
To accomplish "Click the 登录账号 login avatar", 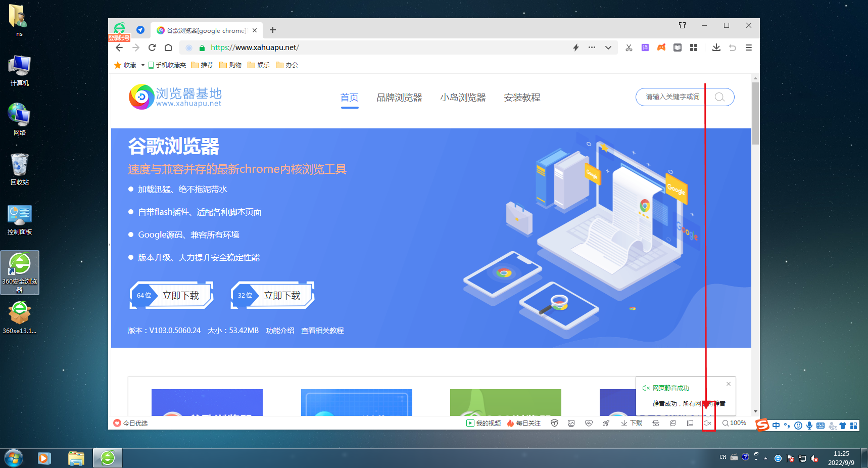I will tap(119, 31).
